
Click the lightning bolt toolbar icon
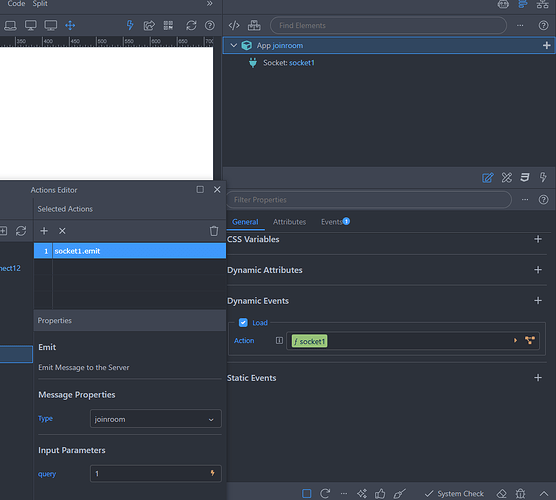(x=130, y=26)
